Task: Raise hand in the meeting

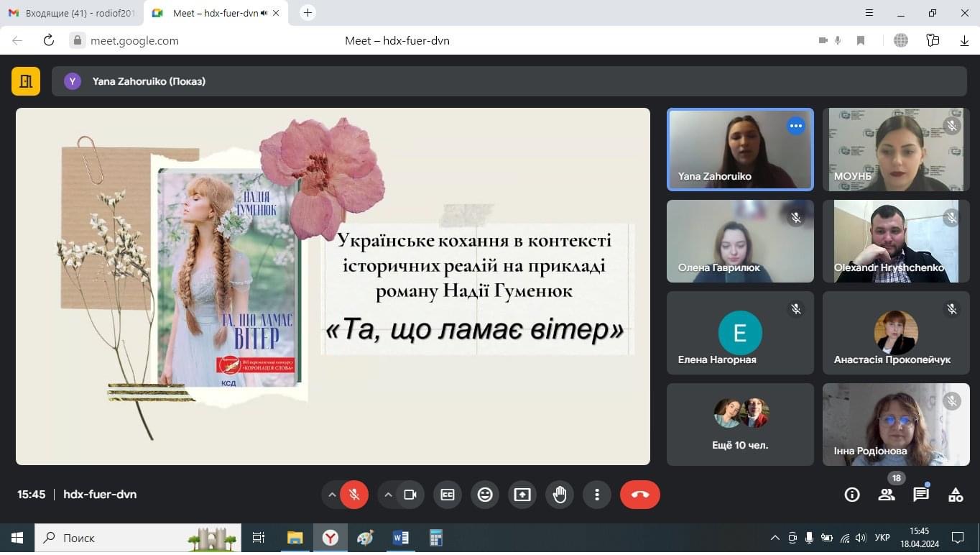Action: (x=560, y=495)
